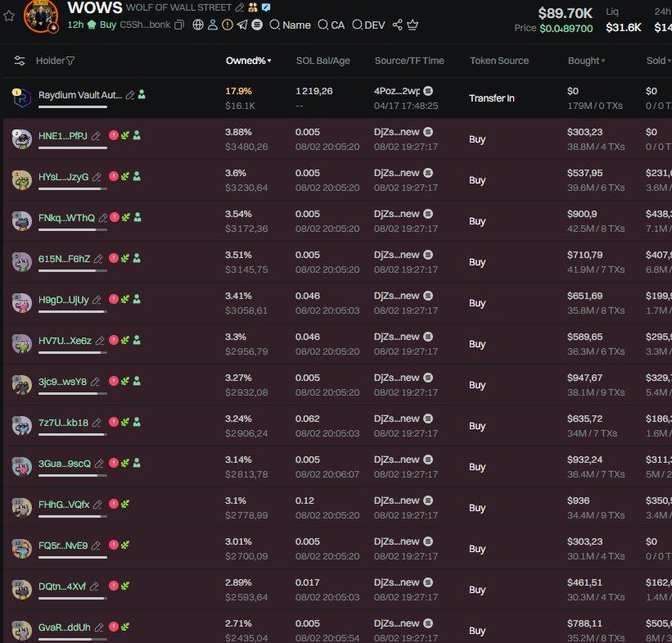Screen dimensions: 672x643
Task: Open the blue profile icon in the header
Action: coord(213,25)
